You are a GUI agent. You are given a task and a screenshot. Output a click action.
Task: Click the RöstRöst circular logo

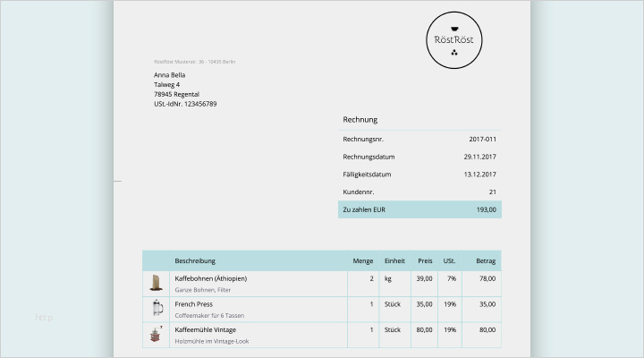453,40
